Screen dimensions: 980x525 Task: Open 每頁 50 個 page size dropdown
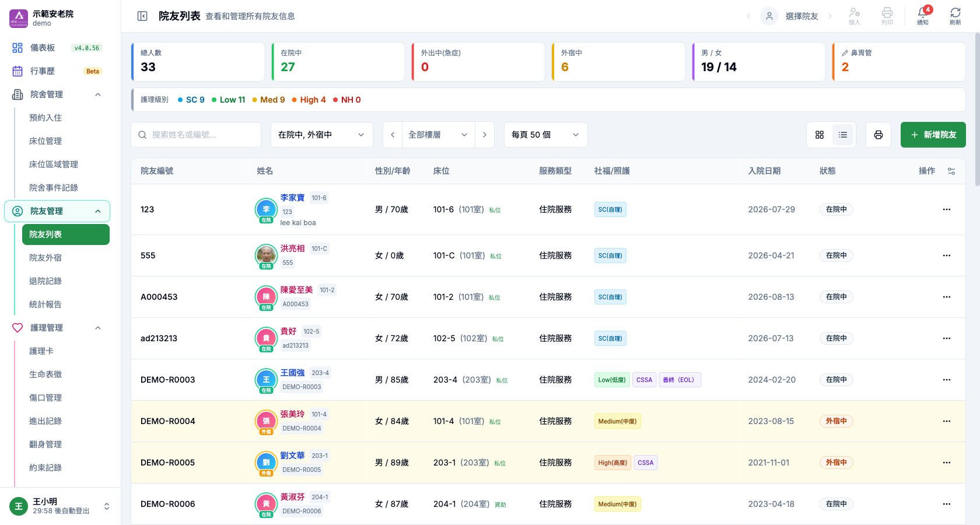click(x=545, y=135)
